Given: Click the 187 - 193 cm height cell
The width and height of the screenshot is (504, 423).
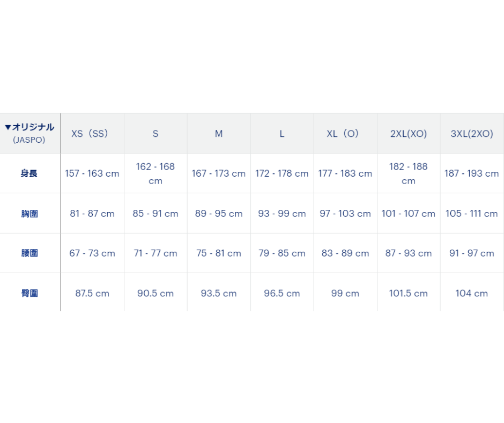Looking at the screenshot, I should 472,173.
